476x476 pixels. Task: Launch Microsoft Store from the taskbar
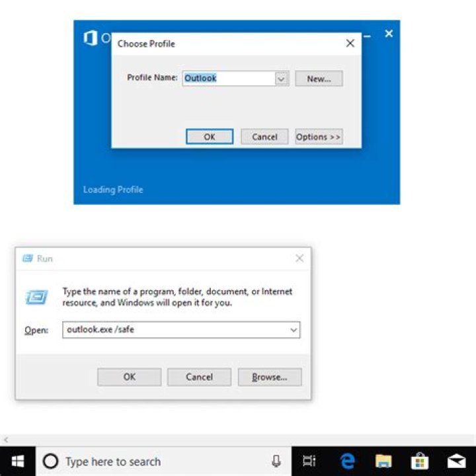[x=419, y=461]
